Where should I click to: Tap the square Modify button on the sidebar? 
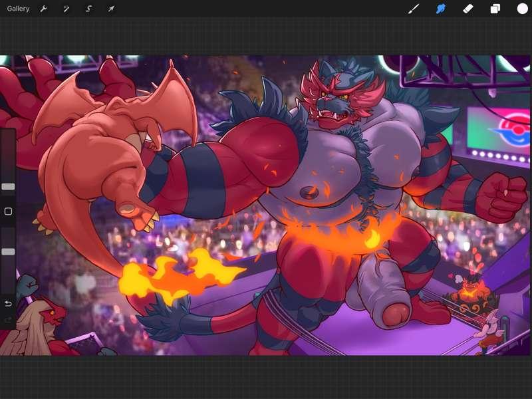point(8,211)
